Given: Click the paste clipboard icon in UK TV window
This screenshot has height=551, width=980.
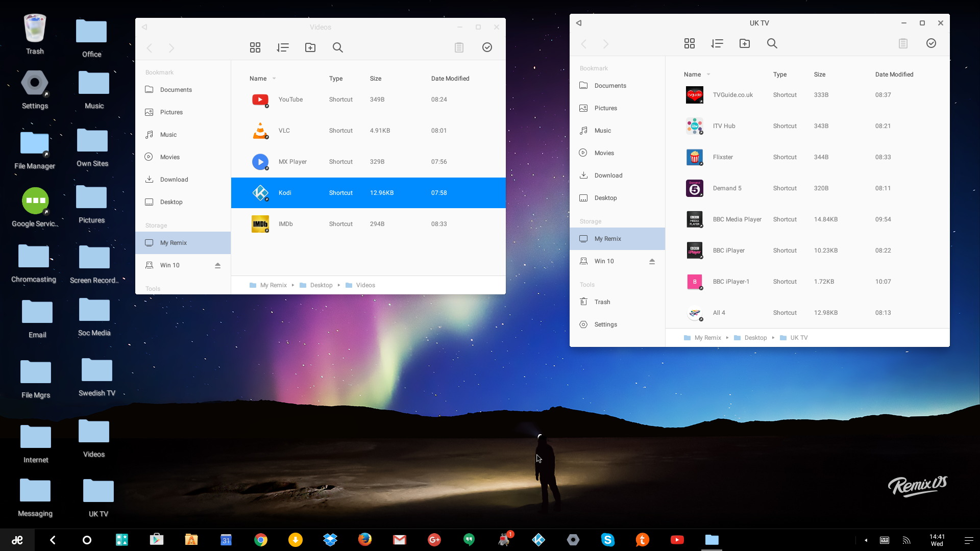Looking at the screenshot, I should point(903,43).
